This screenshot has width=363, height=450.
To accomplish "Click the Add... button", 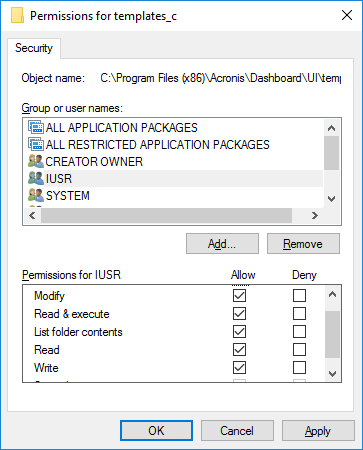I will click(222, 244).
